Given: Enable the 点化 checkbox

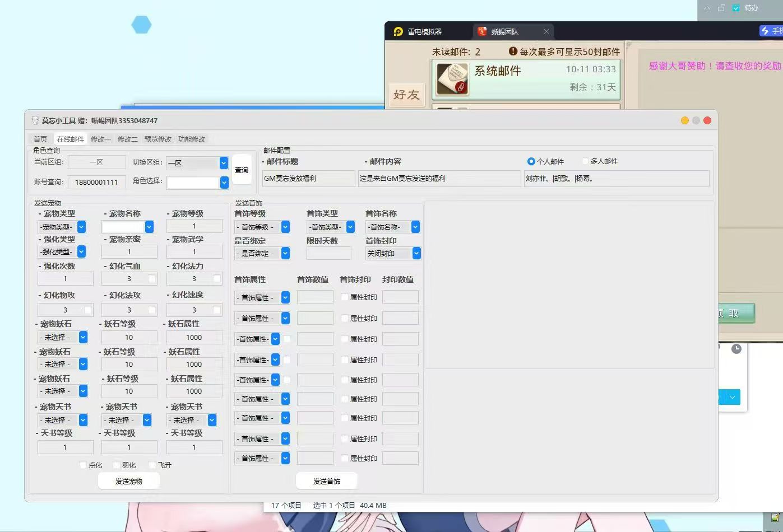Looking at the screenshot, I should 84,465.
